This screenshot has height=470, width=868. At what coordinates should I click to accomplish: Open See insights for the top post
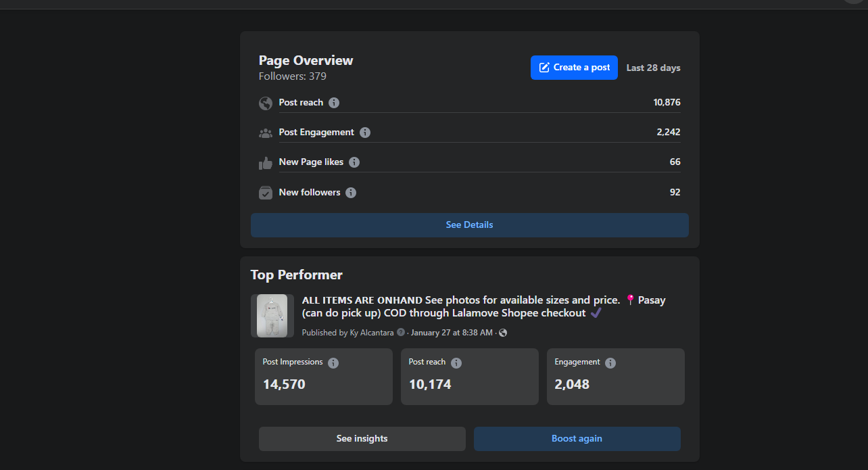click(362, 439)
